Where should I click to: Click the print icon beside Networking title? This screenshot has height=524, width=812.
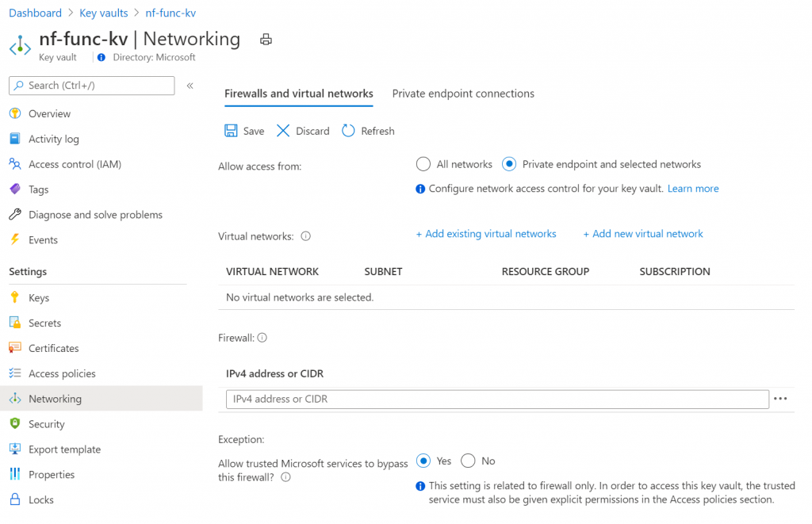click(x=266, y=40)
